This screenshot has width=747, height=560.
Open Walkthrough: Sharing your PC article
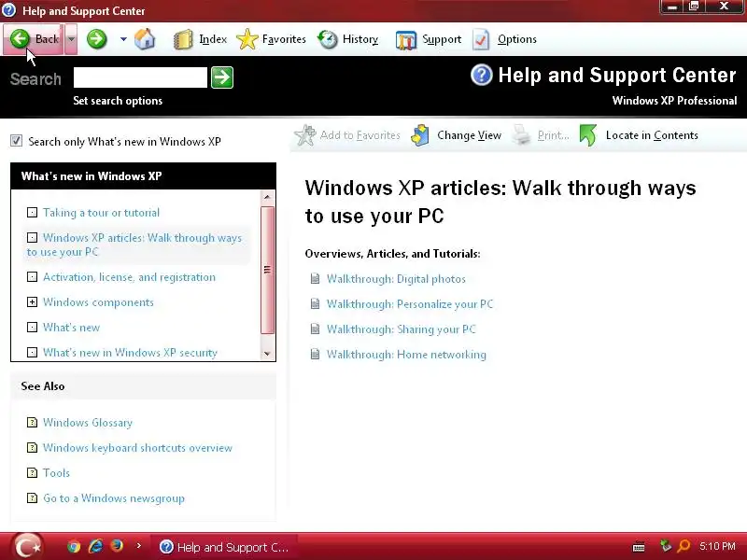tap(402, 329)
